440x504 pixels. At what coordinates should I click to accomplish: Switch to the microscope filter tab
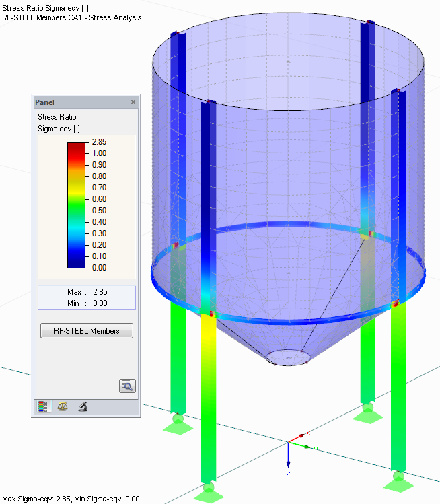click(83, 406)
